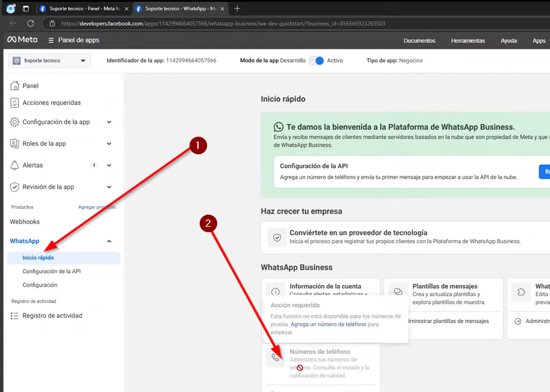550x392 pixels.
Task: Click the Información de la cuenta info icon
Action: [x=276, y=291]
